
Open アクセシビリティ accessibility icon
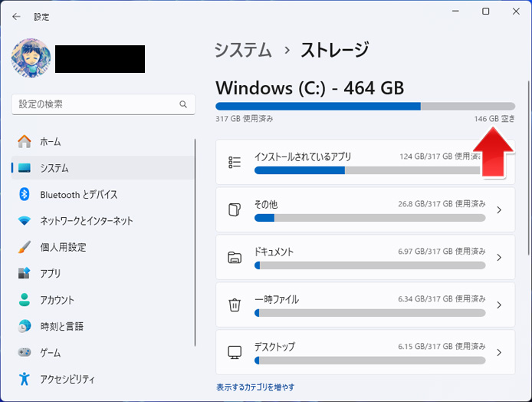pyautogui.click(x=24, y=378)
